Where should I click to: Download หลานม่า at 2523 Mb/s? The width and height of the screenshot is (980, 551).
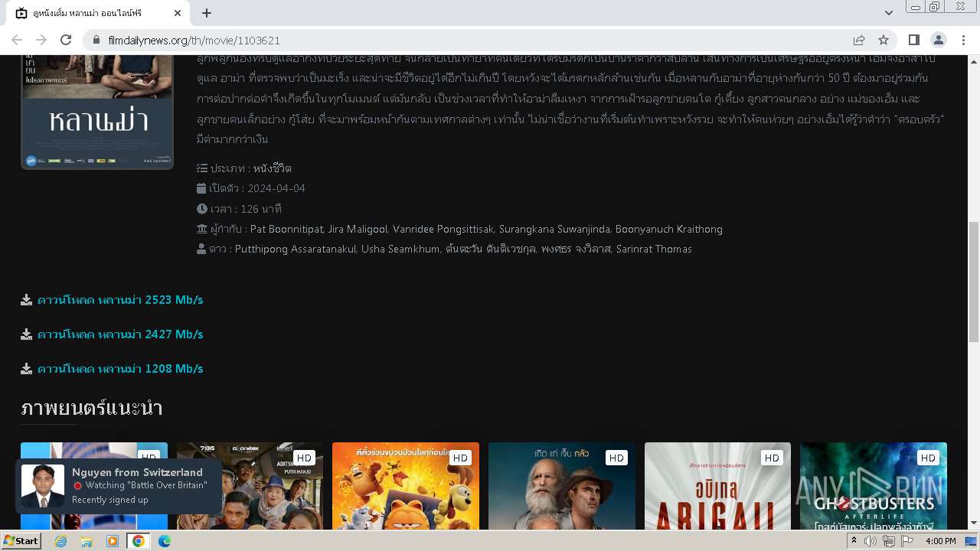point(120,300)
